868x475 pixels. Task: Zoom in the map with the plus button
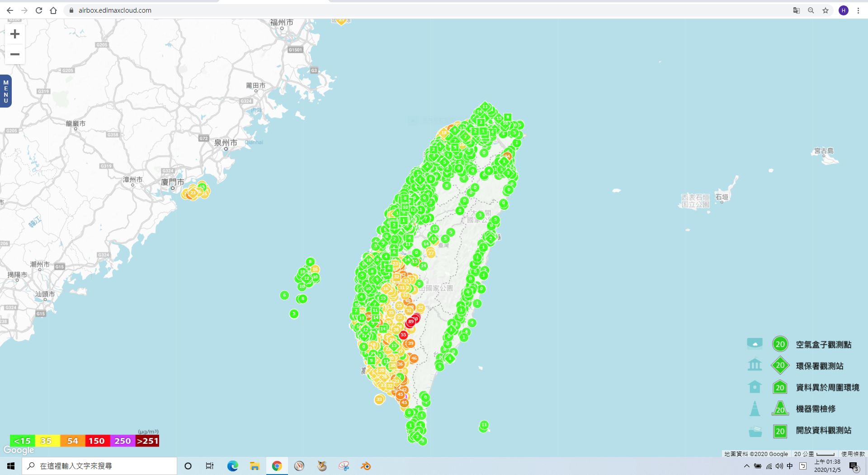15,34
